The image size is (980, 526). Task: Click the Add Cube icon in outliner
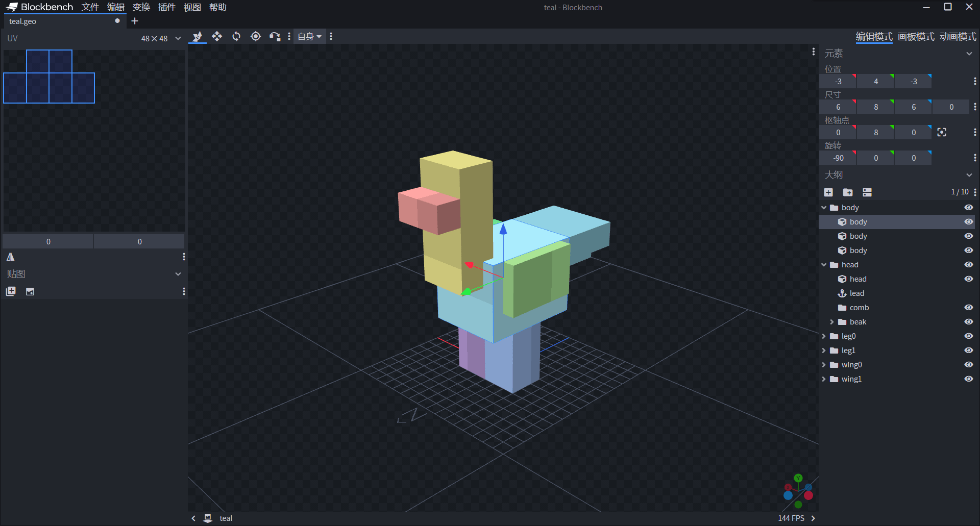click(828, 192)
